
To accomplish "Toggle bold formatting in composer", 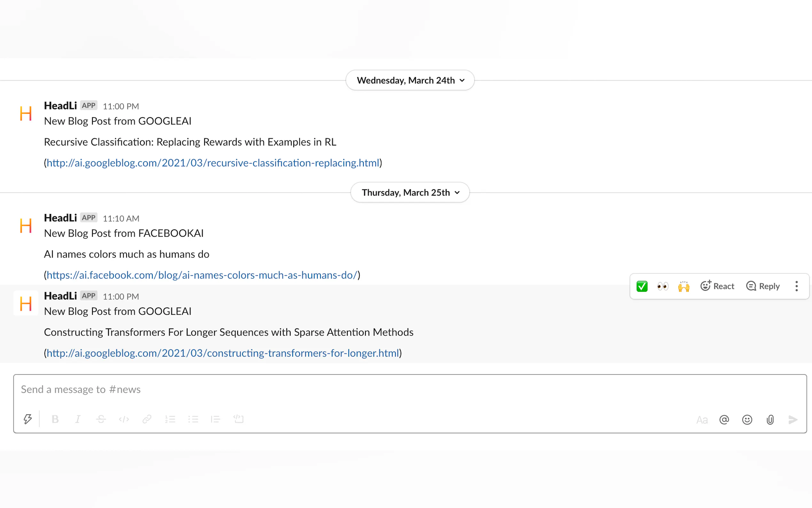I will pos(55,419).
